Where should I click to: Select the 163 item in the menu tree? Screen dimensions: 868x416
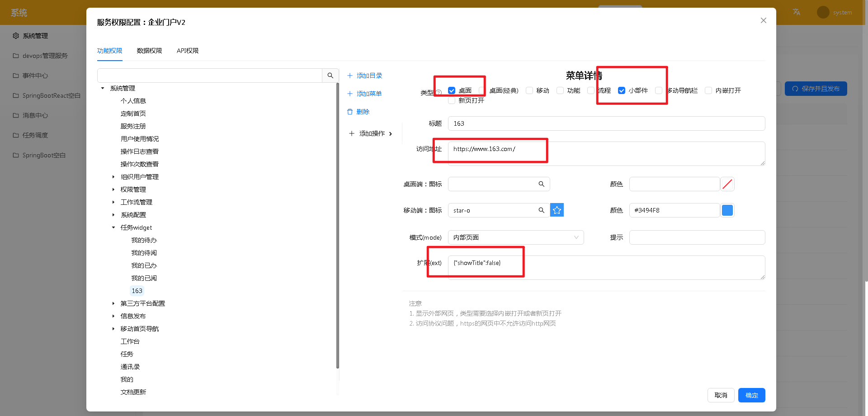click(137, 291)
